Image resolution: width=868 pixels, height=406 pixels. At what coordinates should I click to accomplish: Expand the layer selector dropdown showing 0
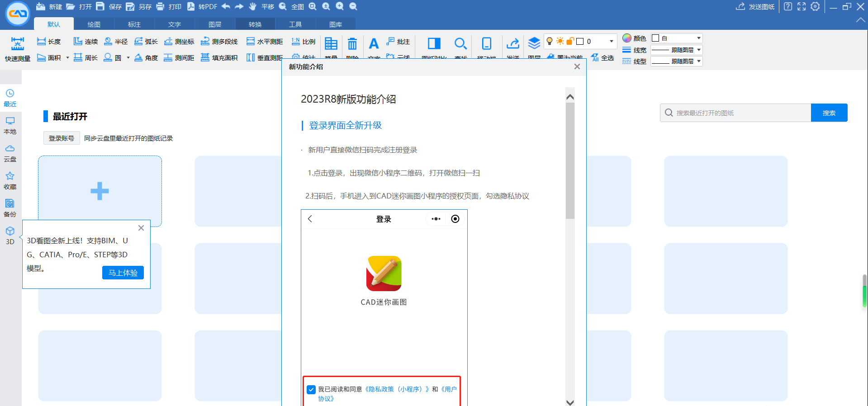pos(611,41)
